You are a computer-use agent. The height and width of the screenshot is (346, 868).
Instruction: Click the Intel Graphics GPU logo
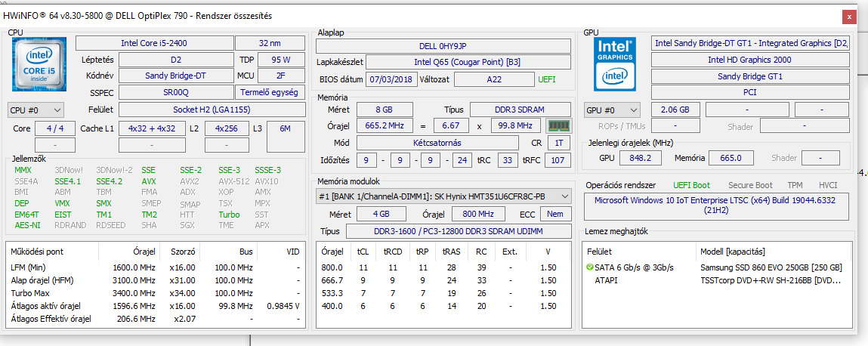tap(615, 64)
